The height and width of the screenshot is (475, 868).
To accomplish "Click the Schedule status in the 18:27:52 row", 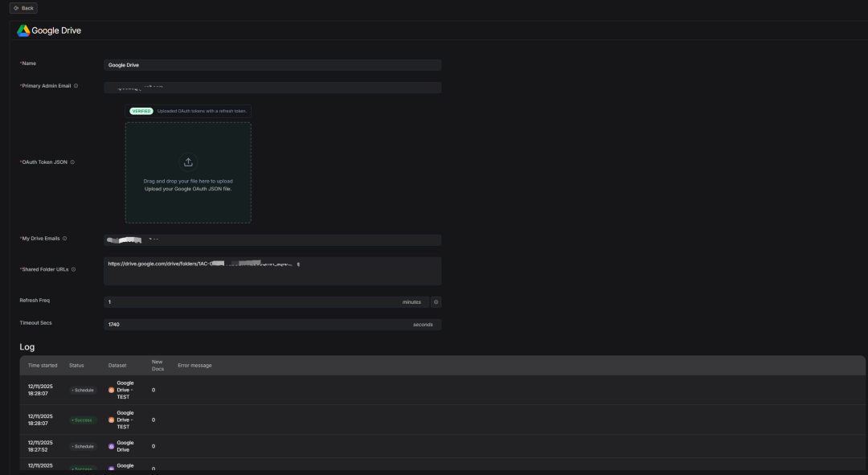I will click(x=83, y=447).
